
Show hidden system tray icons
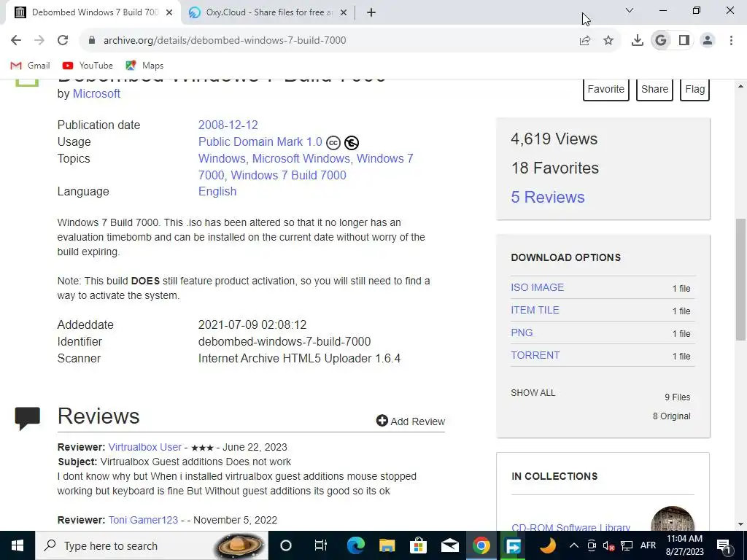[x=574, y=545]
